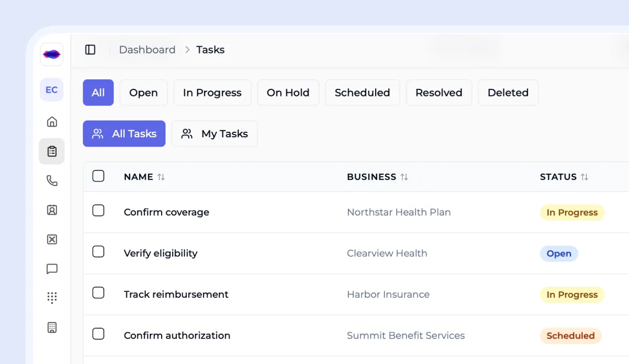Check the Confirm coverage row checkbox
The height and width of the screenshot is (364, 629).
click(98, 211)
